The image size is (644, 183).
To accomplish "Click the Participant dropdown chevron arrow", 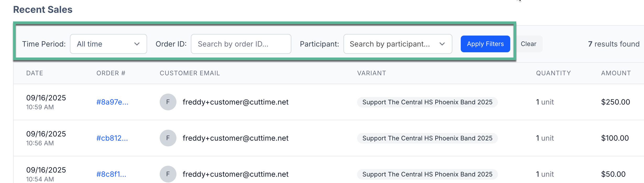I will [x=442, y=44].
